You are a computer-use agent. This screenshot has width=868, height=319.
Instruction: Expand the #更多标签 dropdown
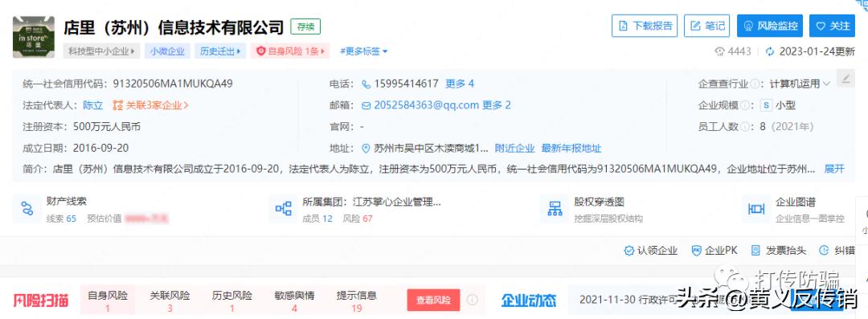tap(364, 51)
